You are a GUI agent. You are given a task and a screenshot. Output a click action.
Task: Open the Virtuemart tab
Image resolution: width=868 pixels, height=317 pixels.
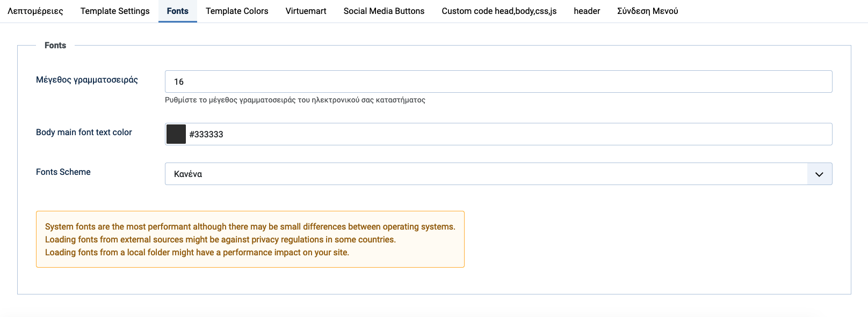(306, 11)
